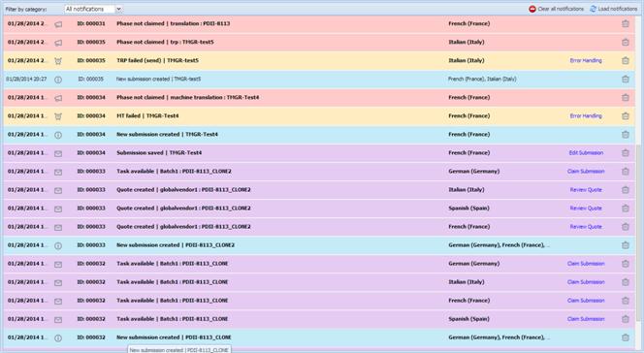Click the info icon on 'New submission created | TMGR-test5'
The width and height of the screenshot is (644, 353).
(58, 80)
